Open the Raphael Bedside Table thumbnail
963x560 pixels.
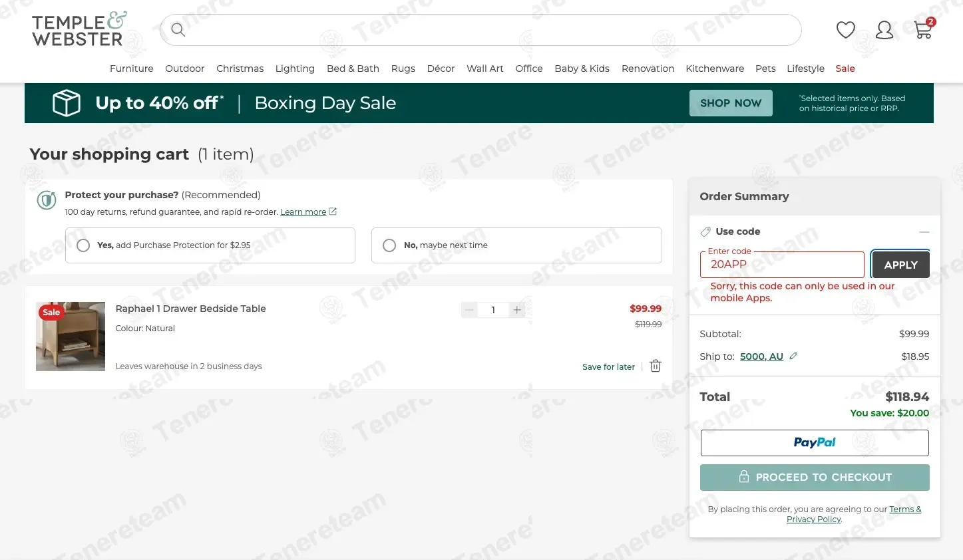pyautogui.click(x=71, y=337)
